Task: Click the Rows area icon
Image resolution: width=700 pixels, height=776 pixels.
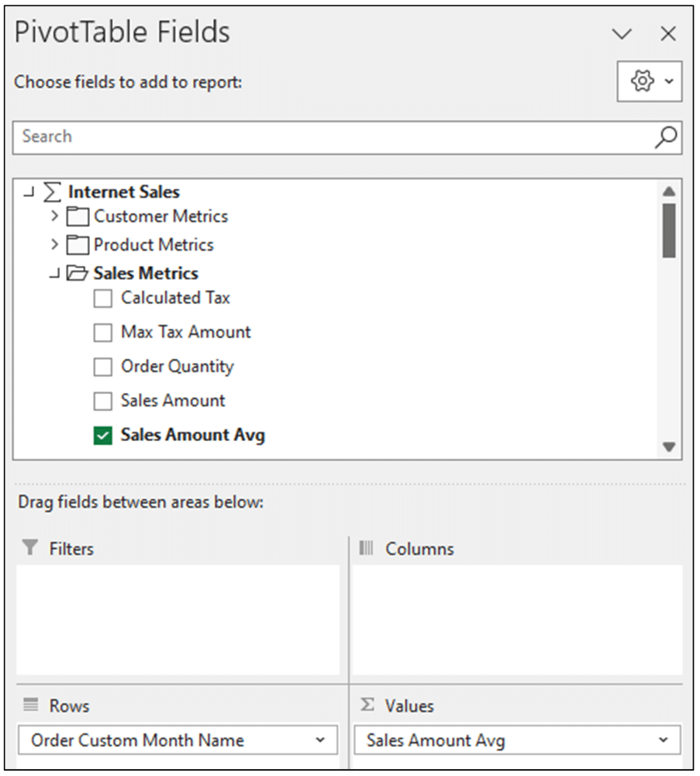Action: click(x=29, y=705)
